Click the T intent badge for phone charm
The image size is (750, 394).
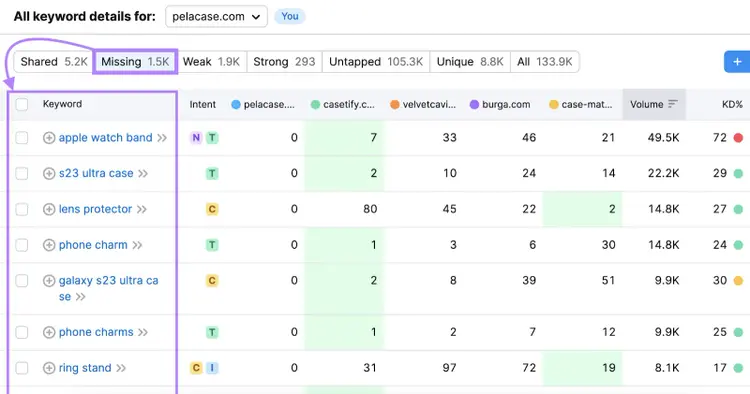click(212, 245)
